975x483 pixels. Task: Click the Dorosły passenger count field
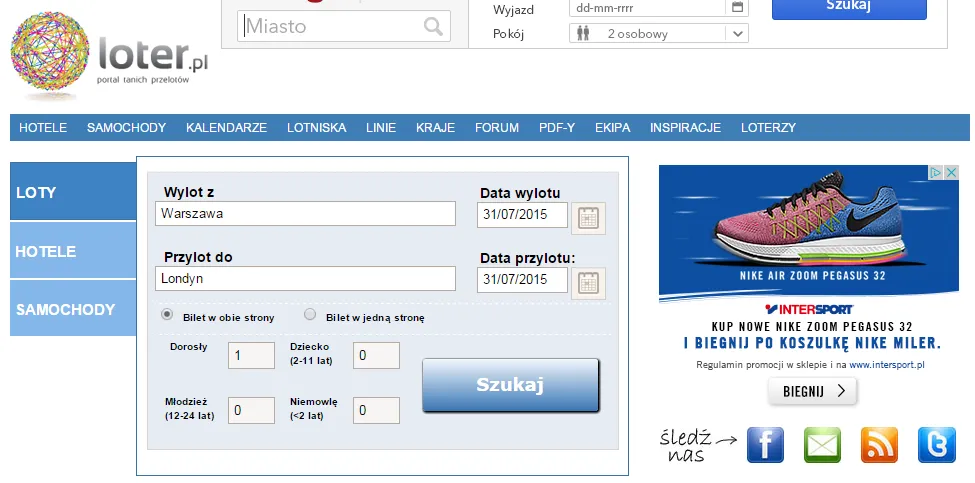[x=251, y=356]
